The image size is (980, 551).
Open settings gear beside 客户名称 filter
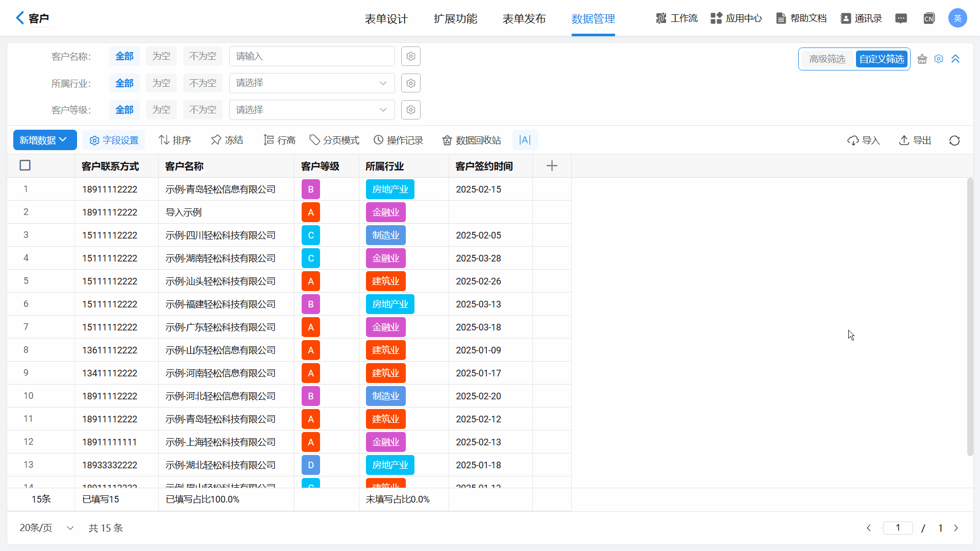tap(410, 56)
